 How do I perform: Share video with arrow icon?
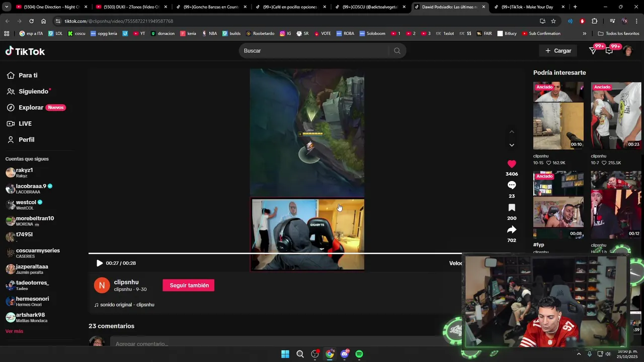512,230
